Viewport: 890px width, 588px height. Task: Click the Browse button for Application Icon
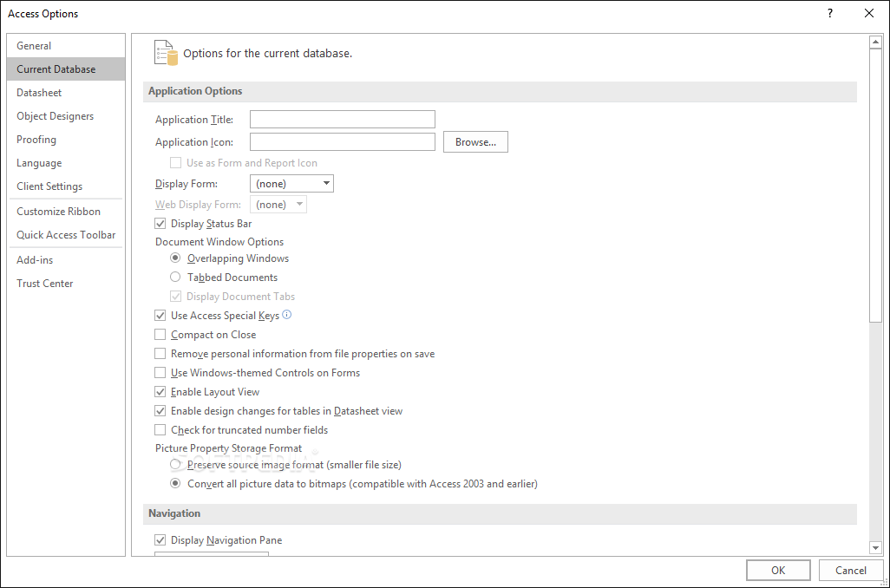(x=475, y=142)
